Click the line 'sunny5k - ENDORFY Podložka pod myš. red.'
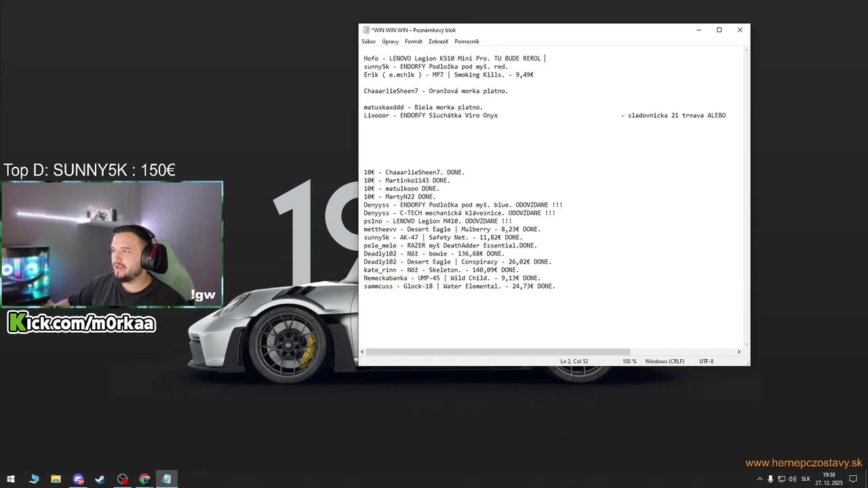 point(435,66)
